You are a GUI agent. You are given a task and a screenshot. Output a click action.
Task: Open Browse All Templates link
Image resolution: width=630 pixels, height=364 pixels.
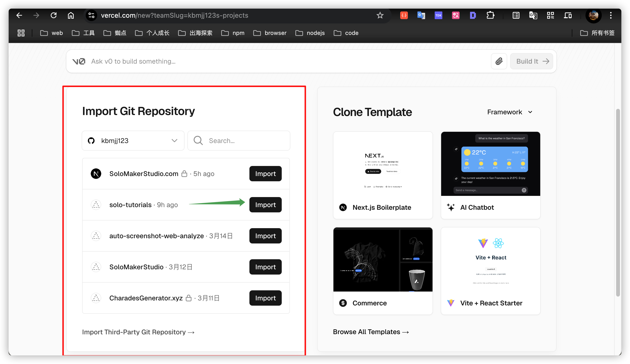[x=371, y=332]
